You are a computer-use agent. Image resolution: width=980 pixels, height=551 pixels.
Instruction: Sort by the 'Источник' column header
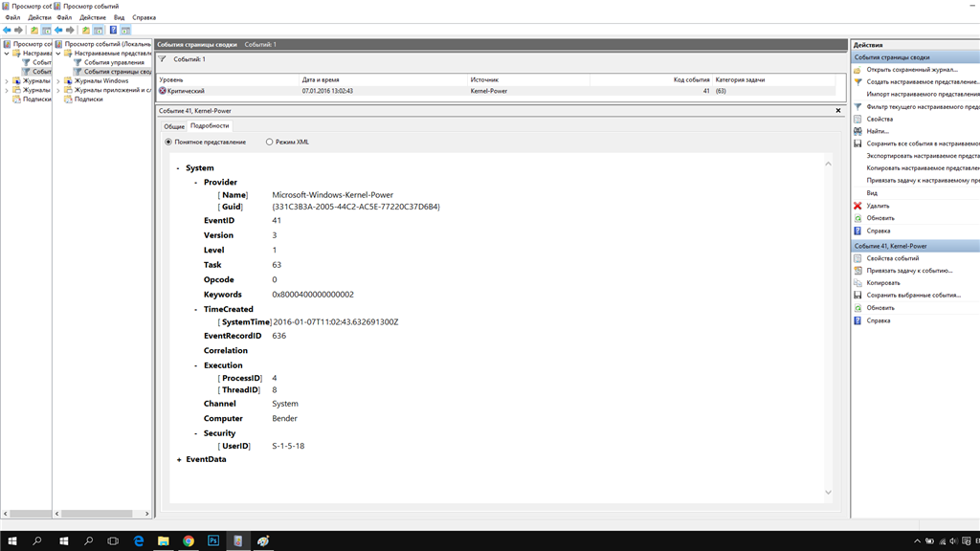(x=528, y=80)
